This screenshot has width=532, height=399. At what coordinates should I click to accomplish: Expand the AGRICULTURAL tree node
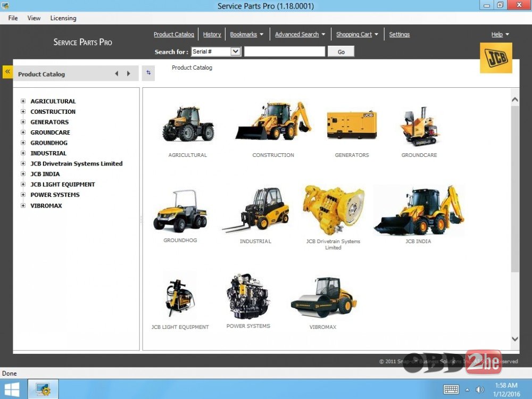tap(23, 101)
